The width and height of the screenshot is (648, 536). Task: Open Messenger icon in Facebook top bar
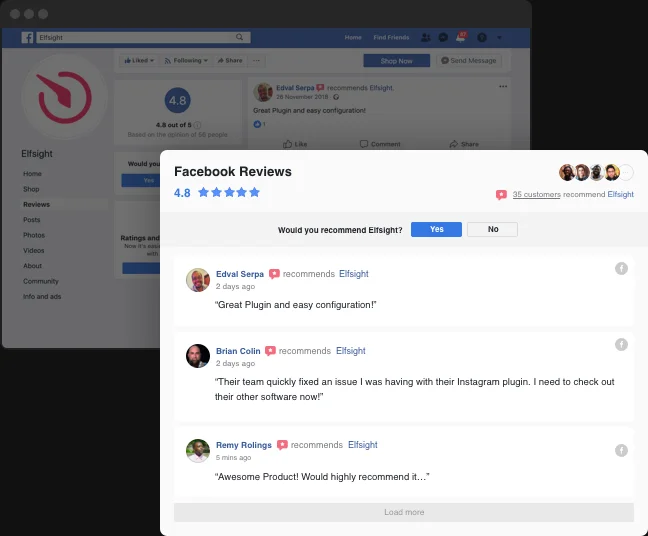[443, 38]
